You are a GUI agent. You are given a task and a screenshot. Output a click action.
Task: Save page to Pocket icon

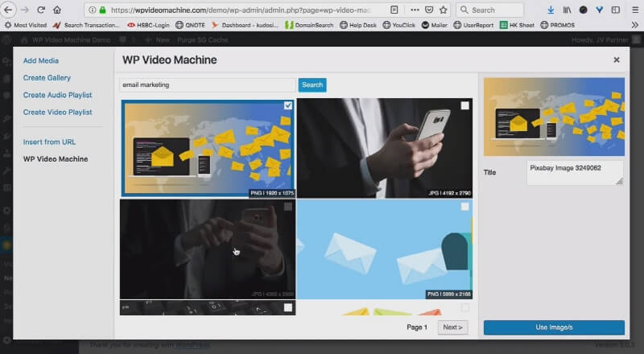click(429, 10)
